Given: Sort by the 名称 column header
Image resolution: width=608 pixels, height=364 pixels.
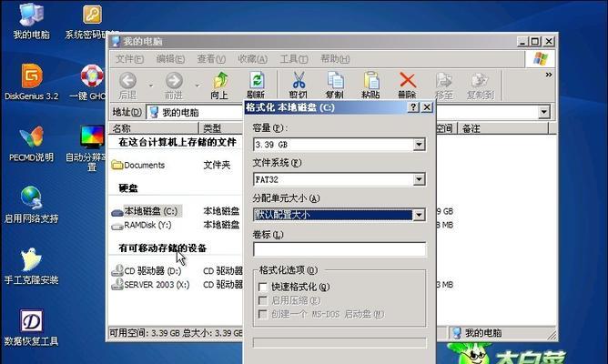Looking at the screenshot, I should click(x=154, y=128).
